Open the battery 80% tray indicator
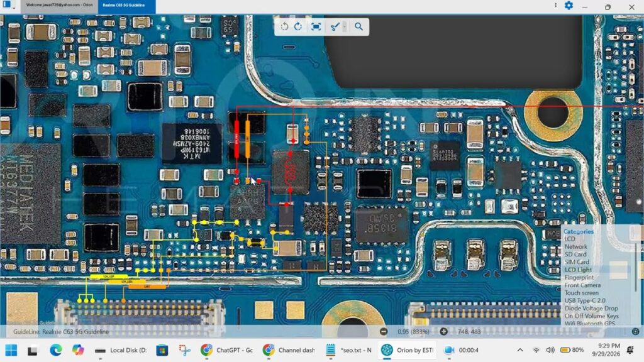Viewport: 644px width, 362px height. (x=572, y=350)
